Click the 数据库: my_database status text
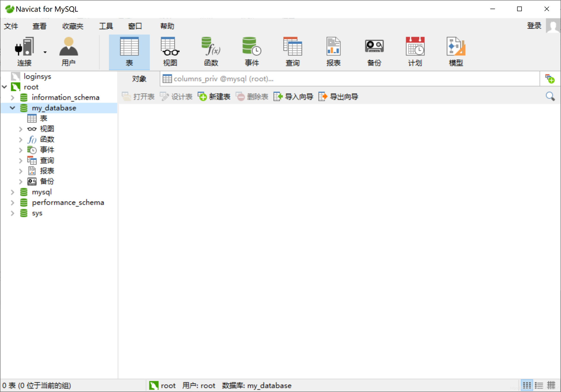 pyautogui.click(x=256, y=385)
